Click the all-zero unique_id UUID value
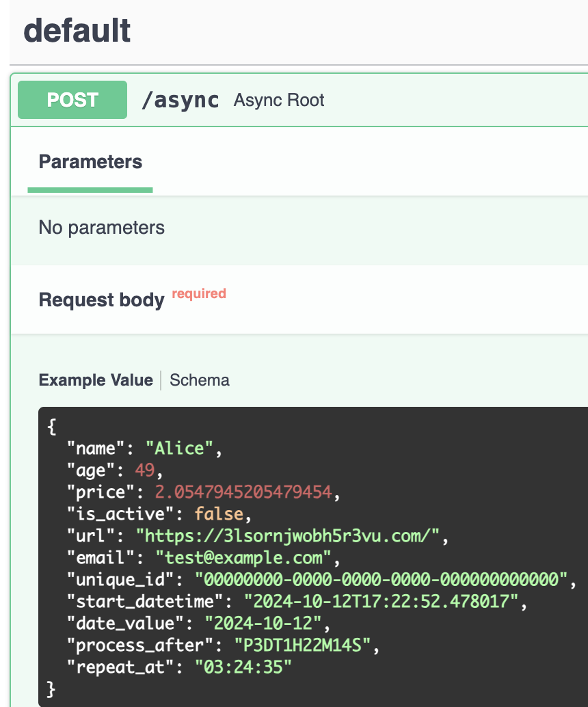 click(381, 580)
